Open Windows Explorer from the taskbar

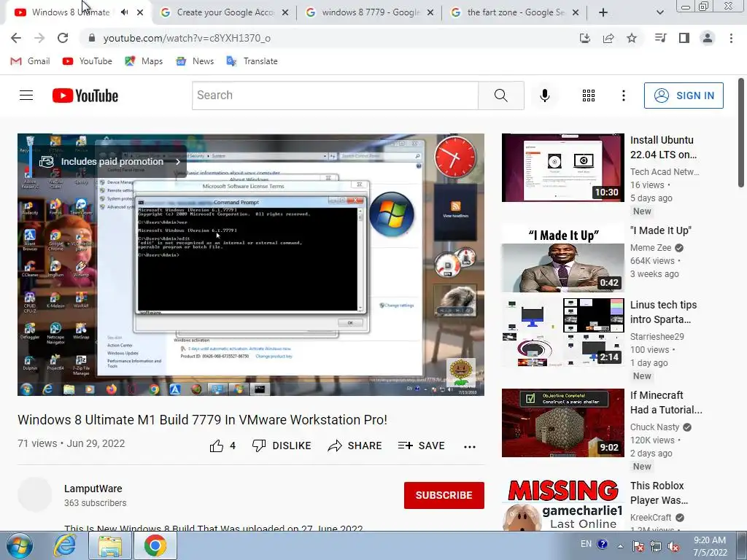click(x=110, y=545)
